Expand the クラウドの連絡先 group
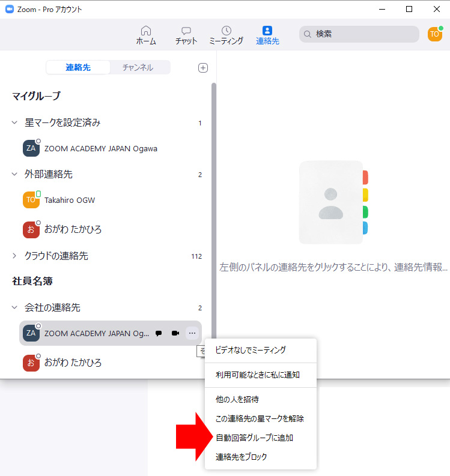 [14, 256]
